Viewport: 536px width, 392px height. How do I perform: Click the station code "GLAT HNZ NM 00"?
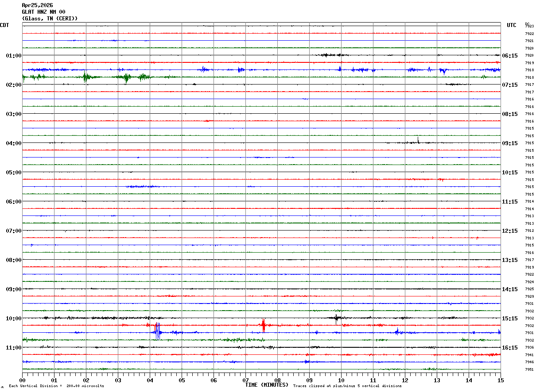[43, 12]
